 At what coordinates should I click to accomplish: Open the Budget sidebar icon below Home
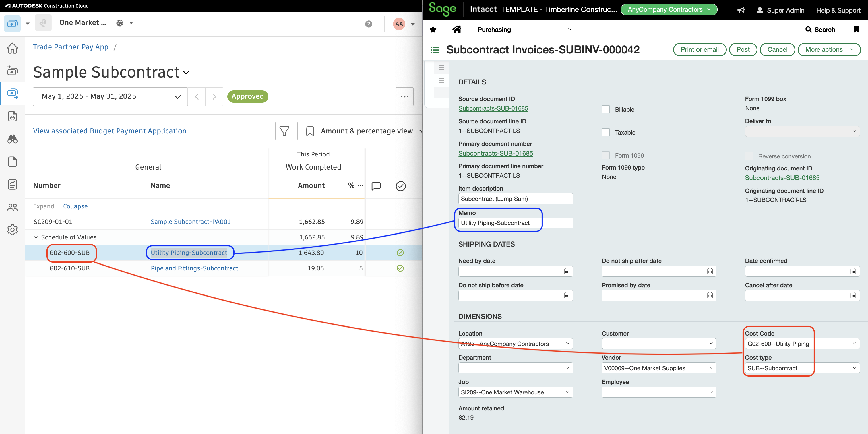[12, 71]
